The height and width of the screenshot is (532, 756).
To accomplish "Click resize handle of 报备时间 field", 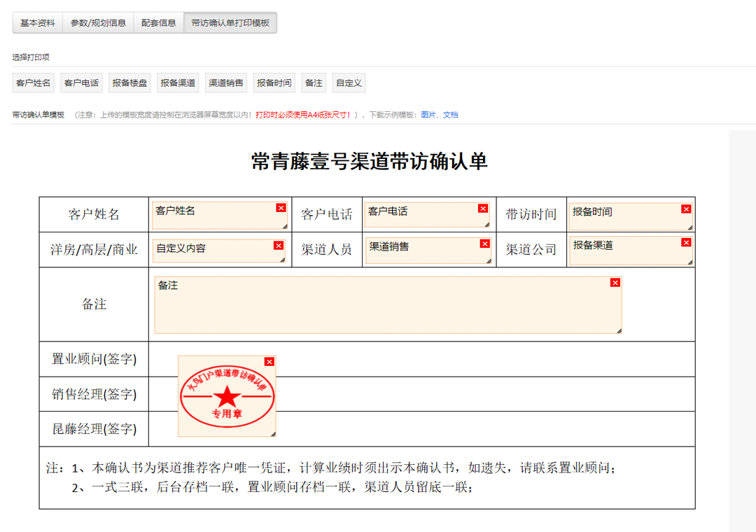I will coord(690,227).
